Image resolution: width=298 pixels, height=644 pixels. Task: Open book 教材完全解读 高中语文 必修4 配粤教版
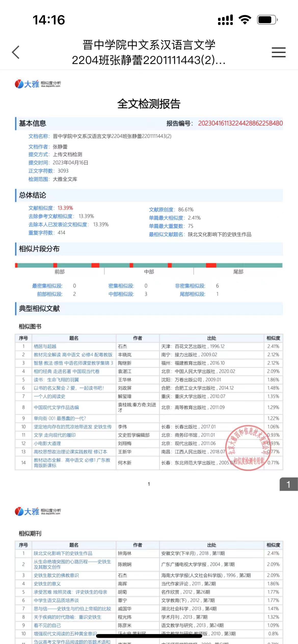coord(73,355)
